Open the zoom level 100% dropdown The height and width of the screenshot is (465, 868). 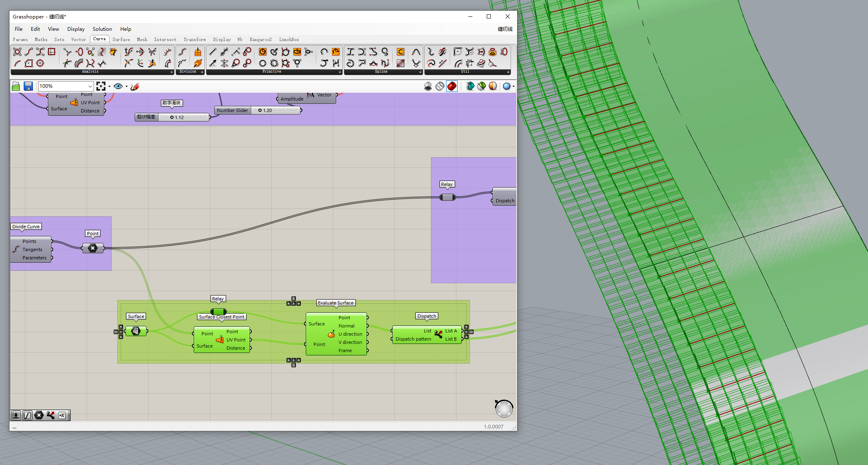click(90, 86)
